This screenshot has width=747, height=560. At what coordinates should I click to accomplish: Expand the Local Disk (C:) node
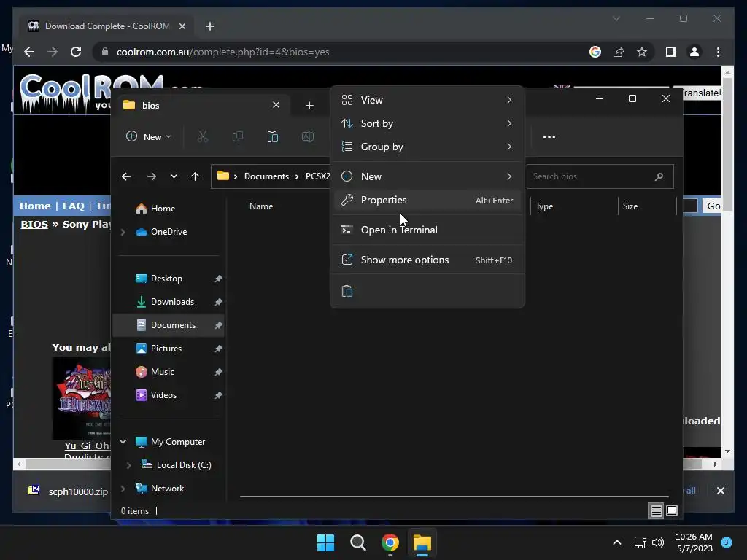click(x=128, y=465)
